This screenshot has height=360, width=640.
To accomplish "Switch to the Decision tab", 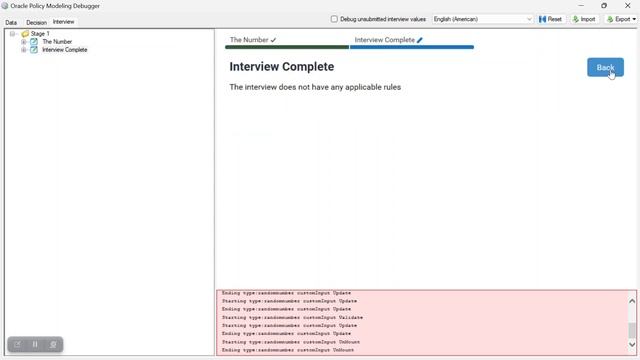I will tap(36, 22).
